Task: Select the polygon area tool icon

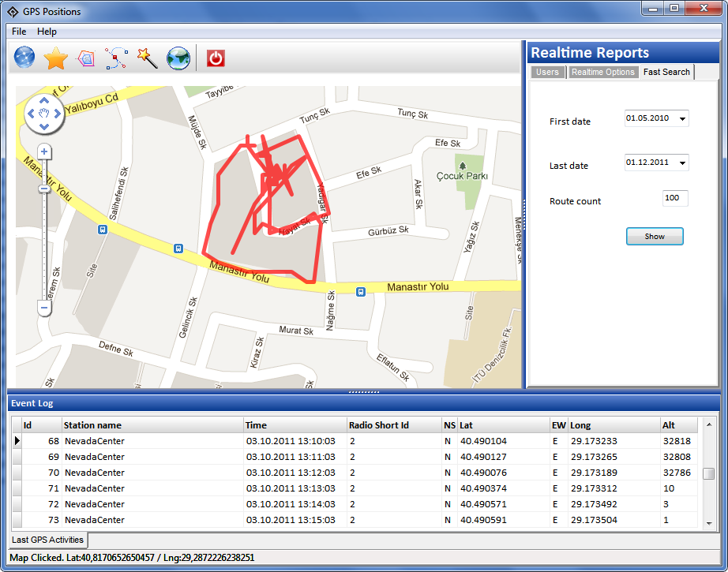Action: coord(86,58)
